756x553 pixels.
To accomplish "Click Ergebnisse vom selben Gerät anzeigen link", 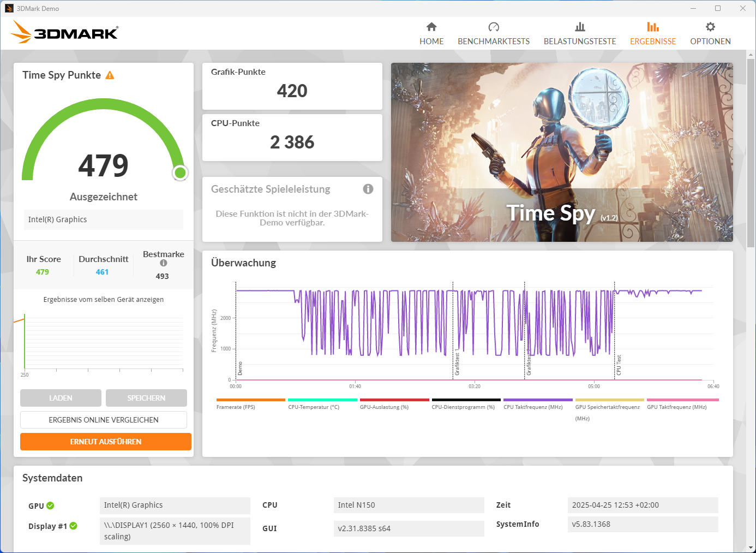I will [104, 300].
